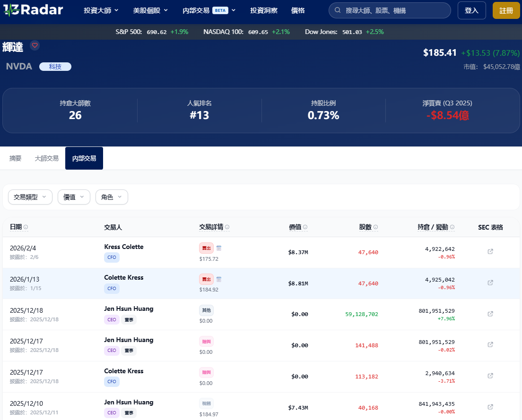Click the 持倉大師數 26 stat

75,111
